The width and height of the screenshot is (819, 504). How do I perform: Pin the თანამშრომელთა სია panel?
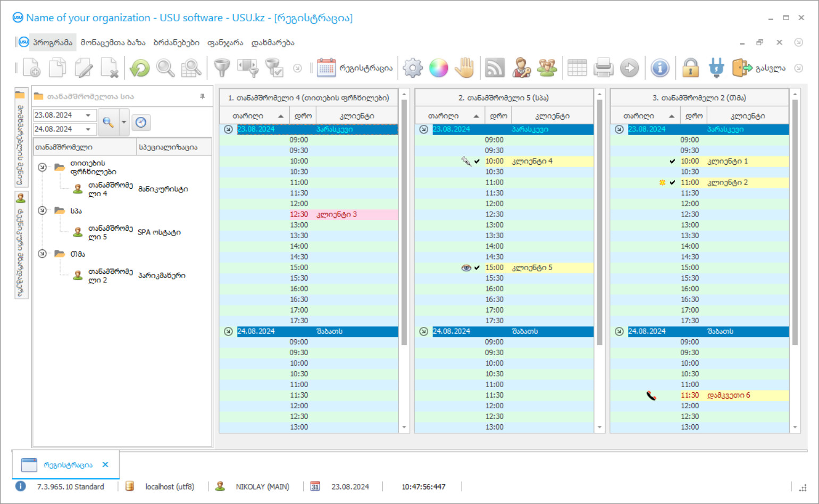[202, 96]
